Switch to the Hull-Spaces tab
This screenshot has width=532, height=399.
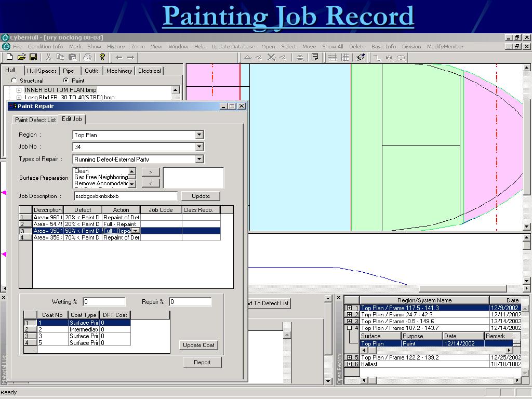[x=42, y=71]
